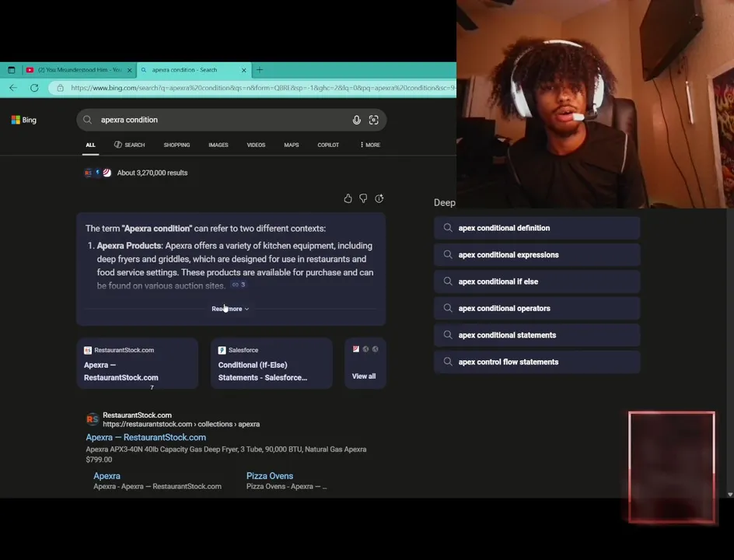The width and height of the screenshot is (734, 560).
Task: Click the thumbs down feedback icon
Action: coord(363,198)
